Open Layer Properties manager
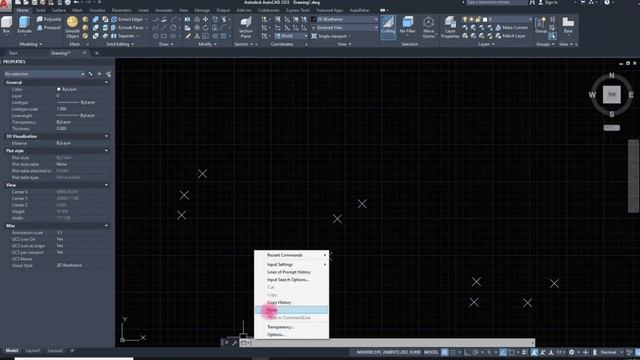 tap(450, 27)
